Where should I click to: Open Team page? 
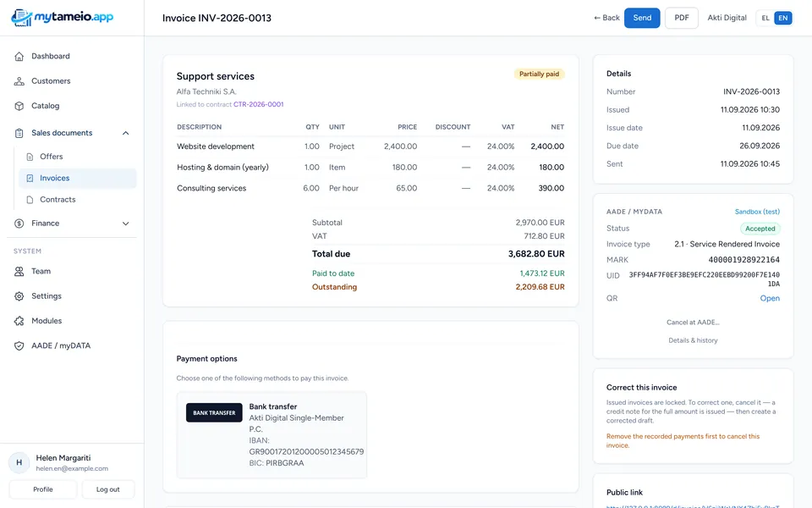(72, 271)
